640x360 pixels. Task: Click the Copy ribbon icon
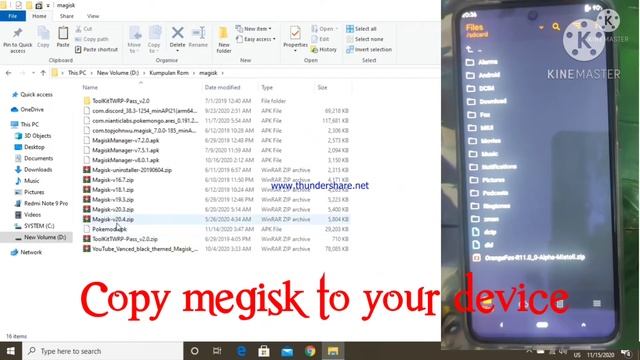(43, 37)
